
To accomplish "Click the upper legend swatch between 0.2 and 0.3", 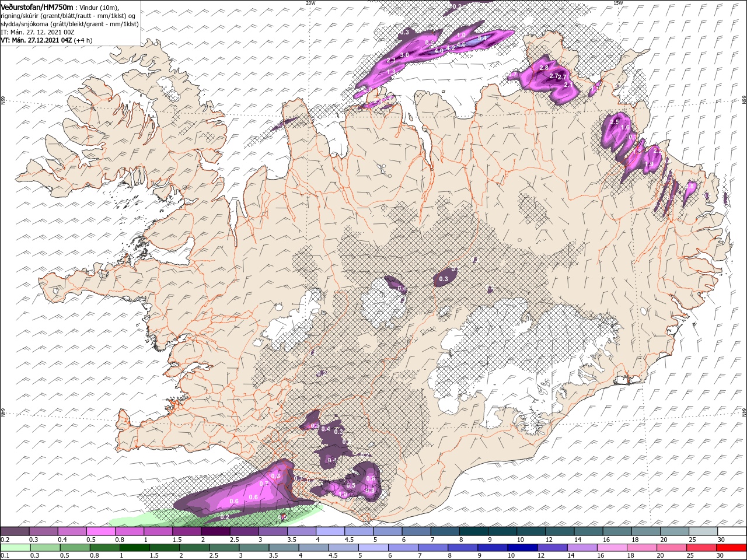I will [15, 531].
